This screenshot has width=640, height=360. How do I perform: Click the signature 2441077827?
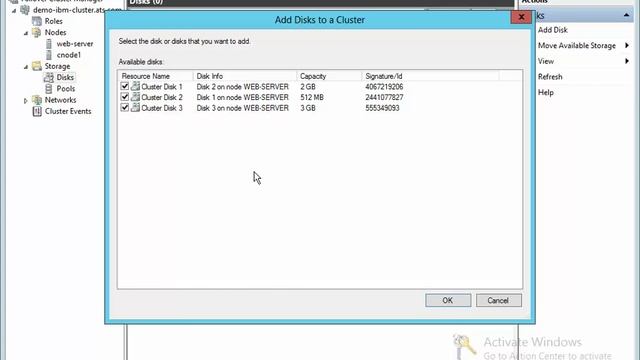coord(384,97)
